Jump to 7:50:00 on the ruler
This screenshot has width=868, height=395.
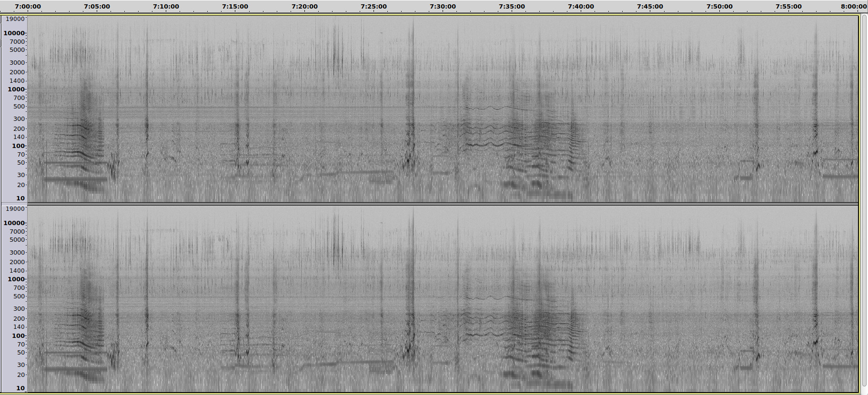719,7
